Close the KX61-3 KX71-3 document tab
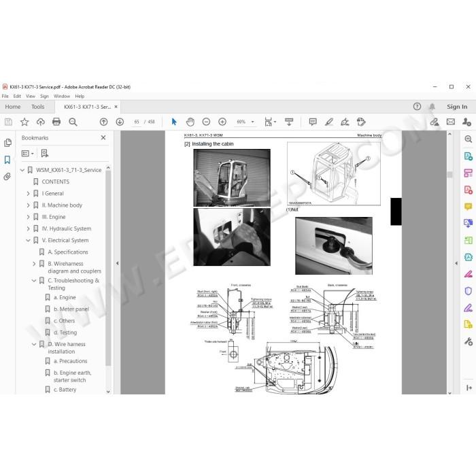Image resolution: width=476 pixels, height=476 pixels. (116, 107)
